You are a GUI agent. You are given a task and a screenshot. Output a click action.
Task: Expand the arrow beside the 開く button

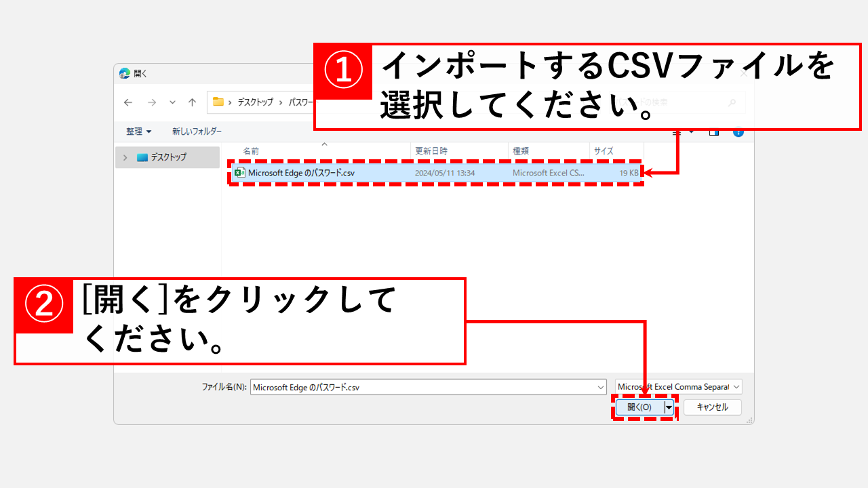click(x=669, y=407)
